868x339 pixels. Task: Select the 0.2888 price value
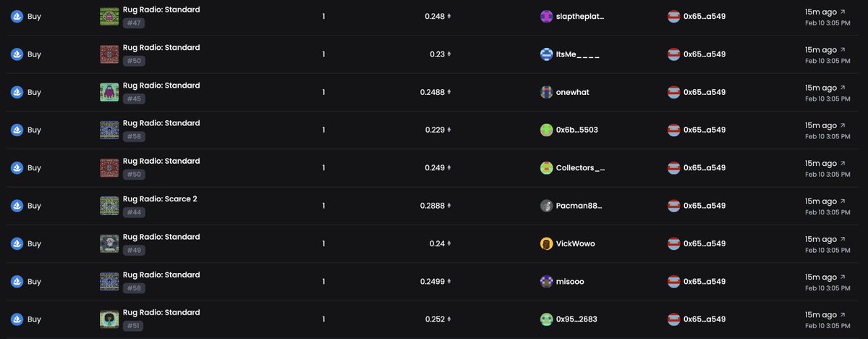click(x=433, y=206)
